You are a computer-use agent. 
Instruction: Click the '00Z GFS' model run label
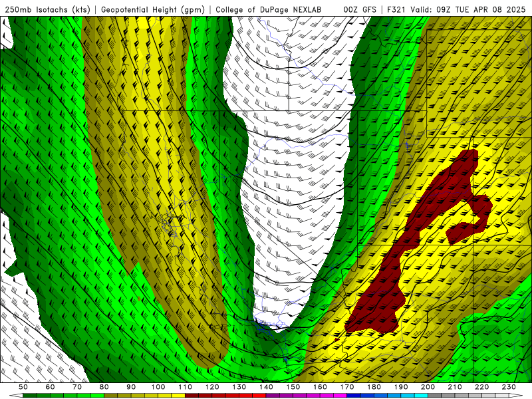[x=360, y=10]
